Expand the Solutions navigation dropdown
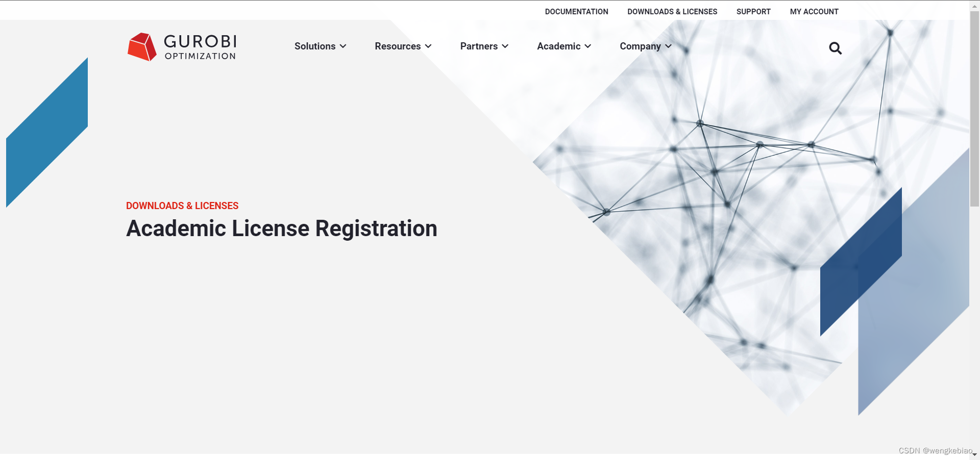Viewport: 980px width, 460px height. point(320,46)
